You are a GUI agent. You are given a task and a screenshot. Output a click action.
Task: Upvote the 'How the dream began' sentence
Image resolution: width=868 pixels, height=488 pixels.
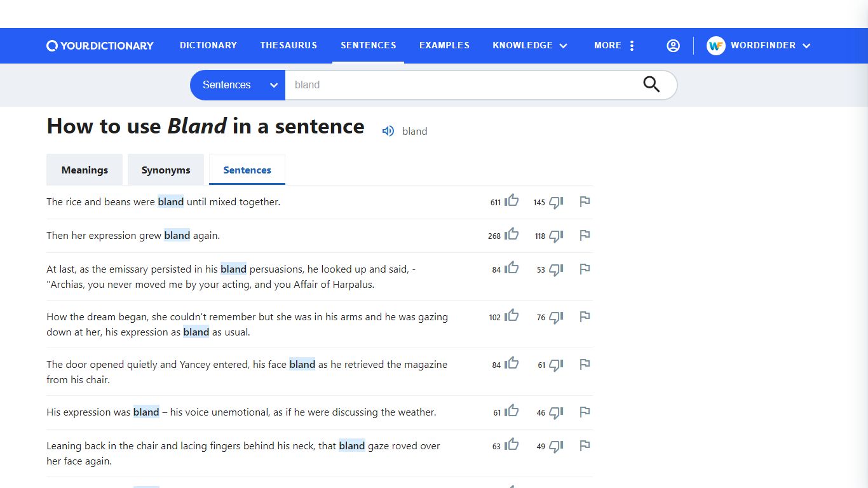click(512, 316)
